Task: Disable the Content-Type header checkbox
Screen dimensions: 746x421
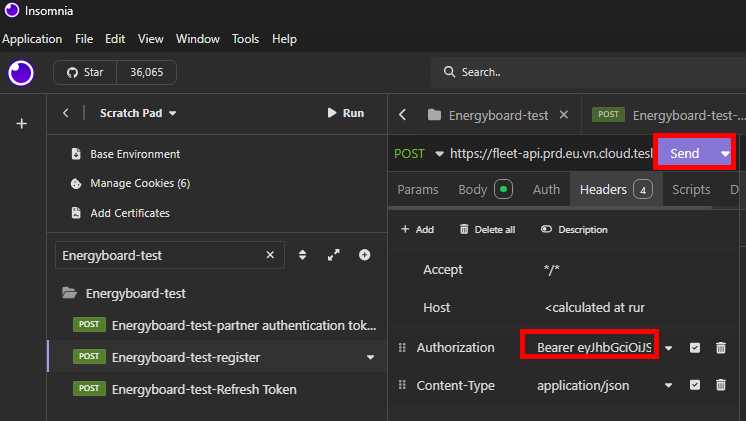Action: coord(695,385)
